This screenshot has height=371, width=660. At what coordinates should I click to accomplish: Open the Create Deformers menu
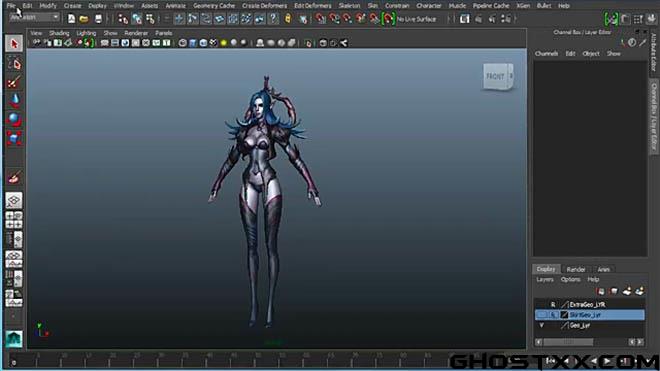coord(264,5)
